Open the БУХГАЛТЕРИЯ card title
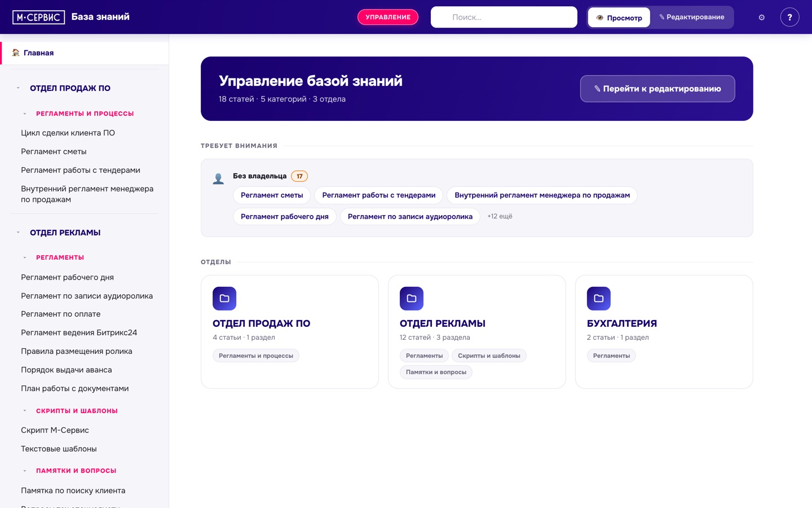The image size is (812, 508). pos(621,323)
